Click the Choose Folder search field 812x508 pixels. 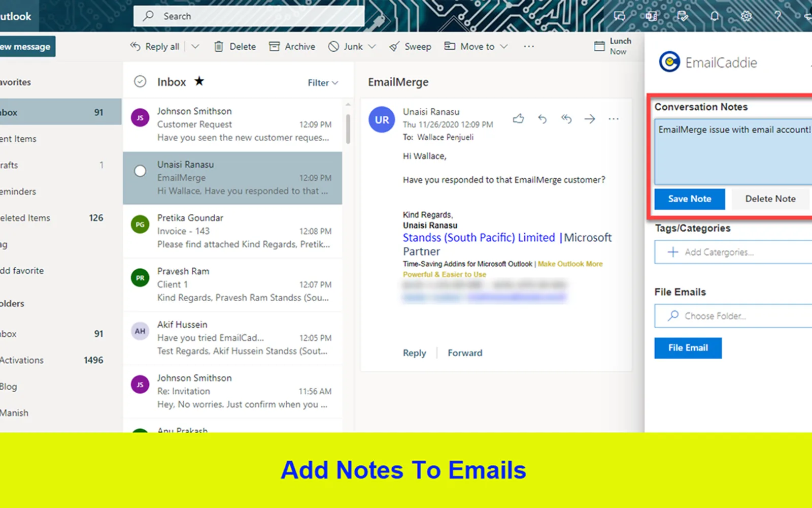click(x=733, y=316)
